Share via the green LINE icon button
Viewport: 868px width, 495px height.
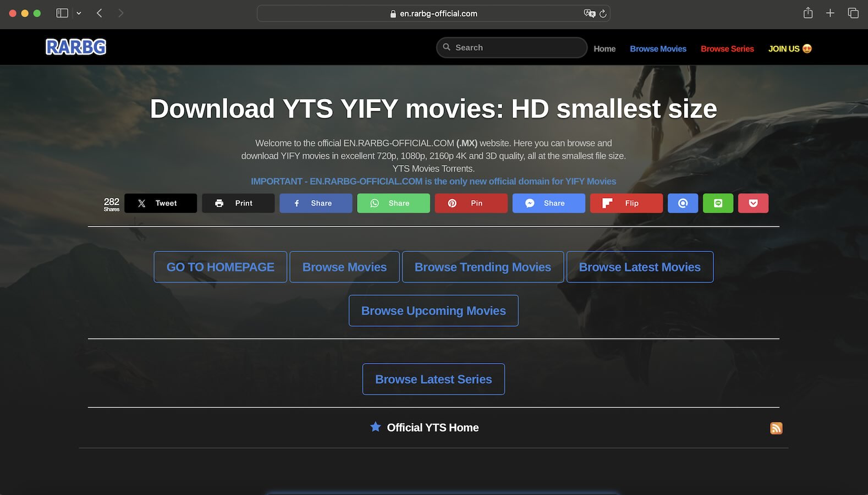(718, 204)
